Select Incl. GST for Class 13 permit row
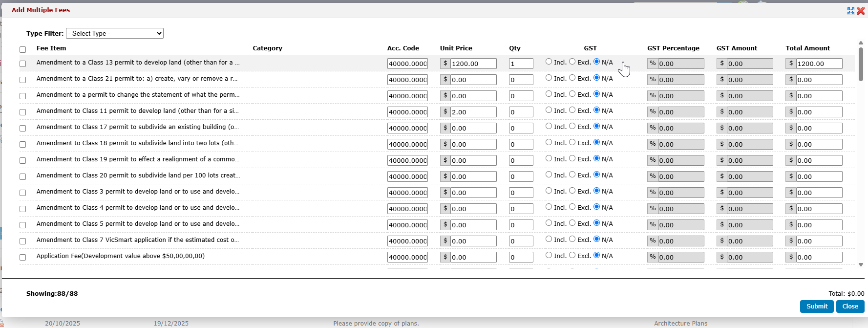Image resolution: width=868 pixels, height=328 pixels. tap(549, 62)
